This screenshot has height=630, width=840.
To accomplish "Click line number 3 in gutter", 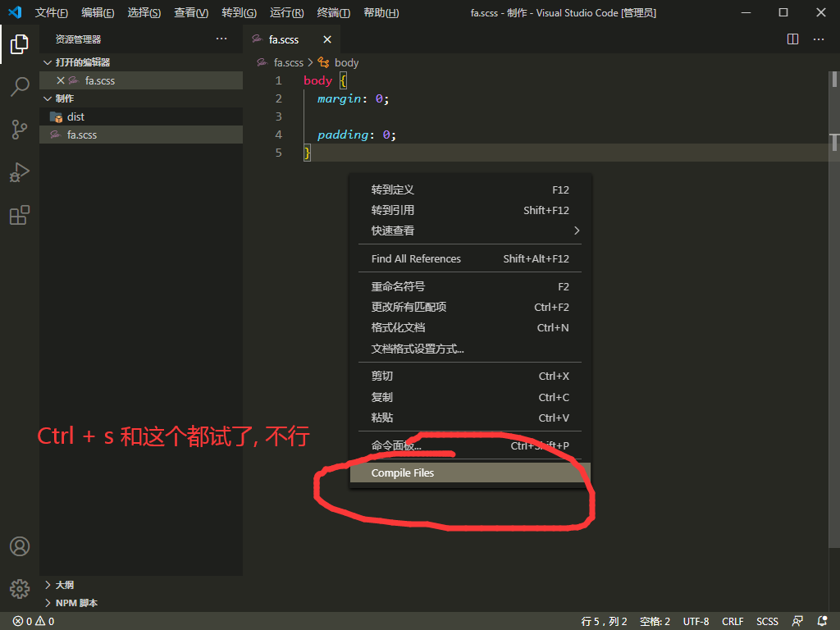I will click(278, 116).
